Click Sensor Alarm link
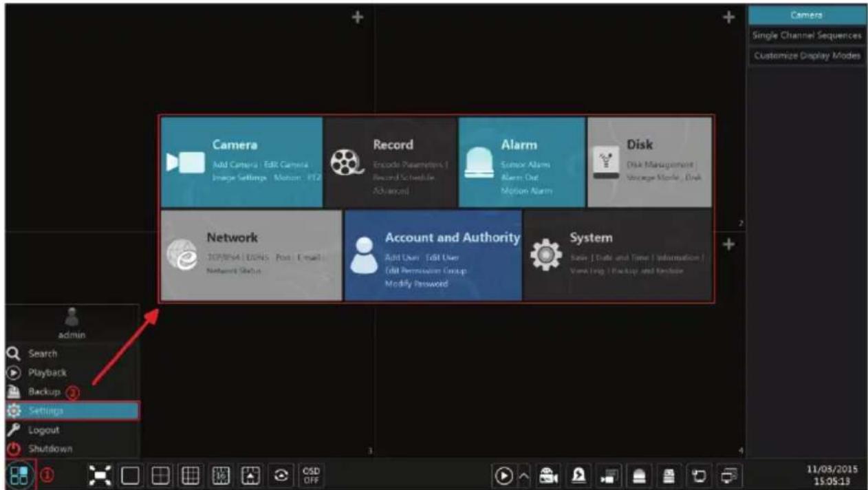The width and height of the screenshot is (868, 490). pyautogui.click(x=525, y=165)
